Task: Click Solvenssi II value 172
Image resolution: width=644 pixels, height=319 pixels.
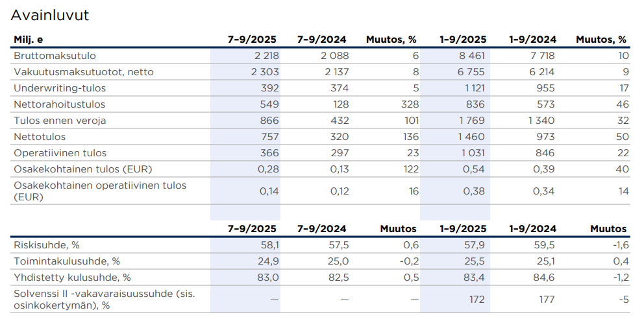Action: 477,300
